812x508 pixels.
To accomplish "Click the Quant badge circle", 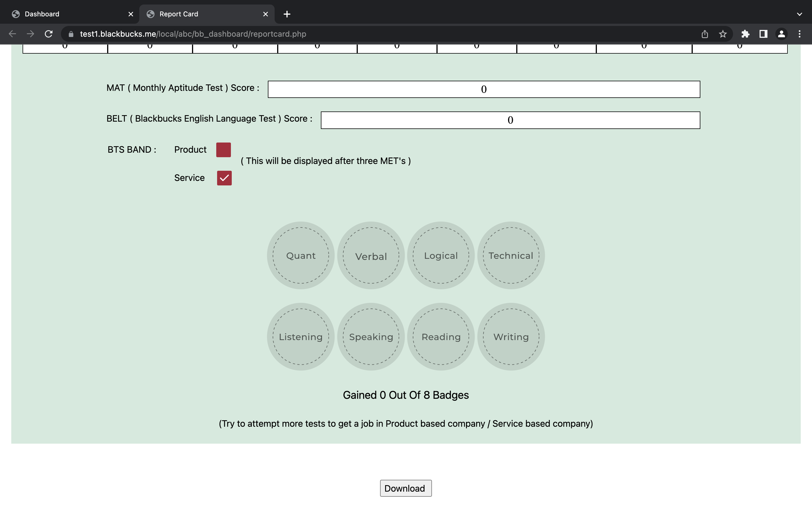I will tap(301, 255).
